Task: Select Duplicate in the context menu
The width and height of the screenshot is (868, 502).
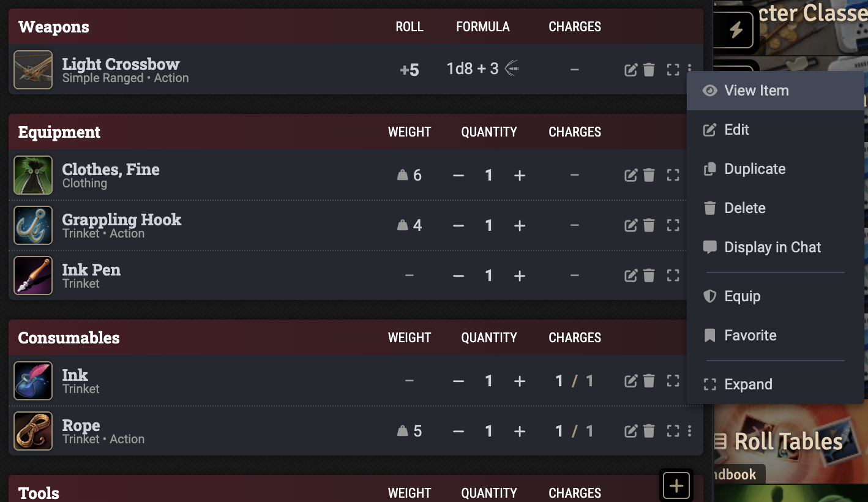Action: pos(754,169)
